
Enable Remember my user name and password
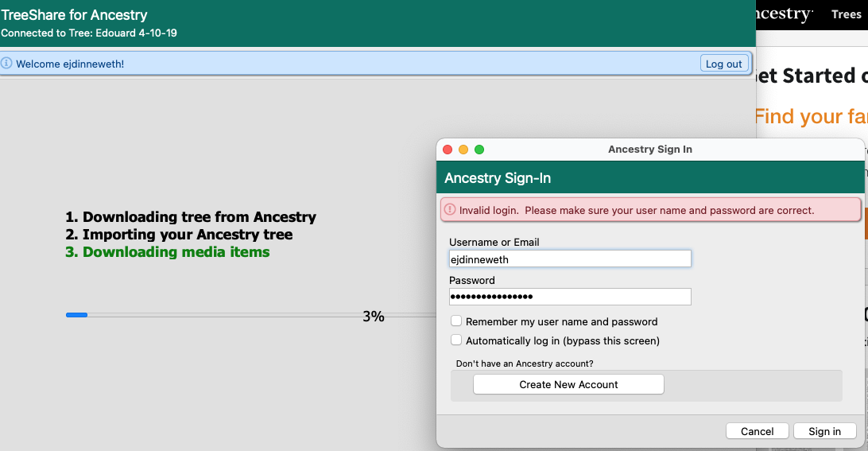click(456, 321)
